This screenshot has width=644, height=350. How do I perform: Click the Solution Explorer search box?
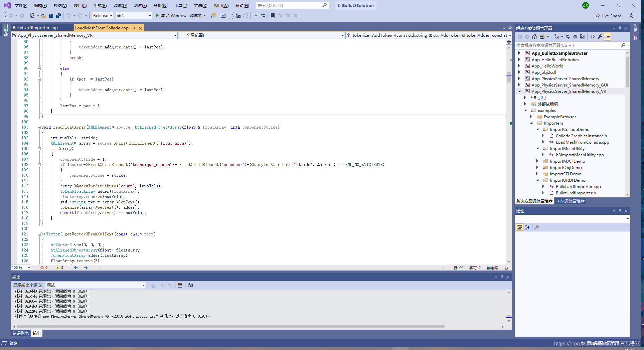point(568,45)
